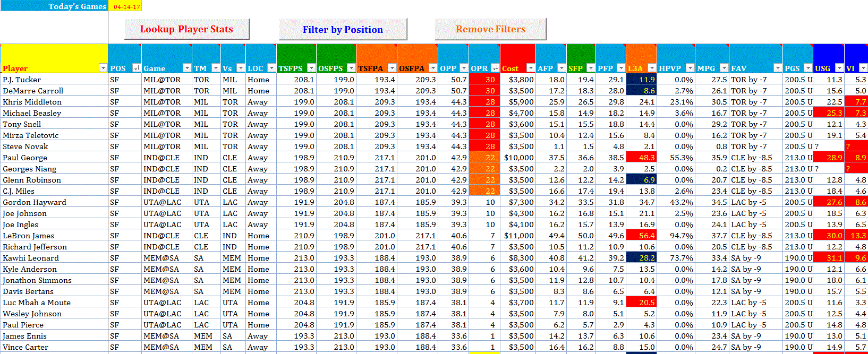This screenshot has width=868, height=354.
Task: Open the TSFPS column filter dropdown
Action: [x=312, y=68]
